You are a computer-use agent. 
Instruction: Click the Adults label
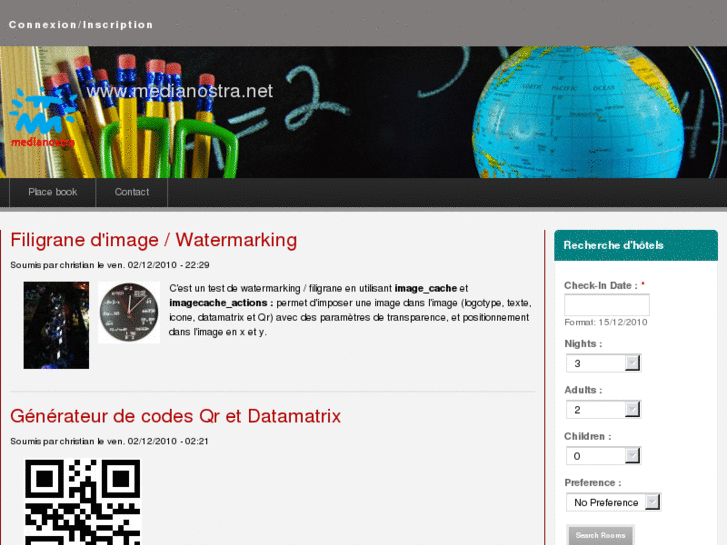[583, 390]
